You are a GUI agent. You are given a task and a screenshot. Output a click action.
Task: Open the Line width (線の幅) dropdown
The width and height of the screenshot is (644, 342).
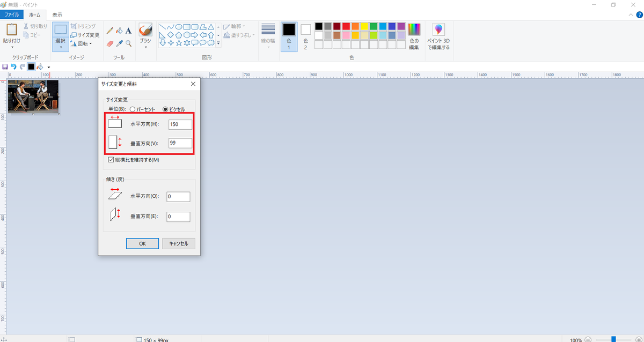(268, 37)
